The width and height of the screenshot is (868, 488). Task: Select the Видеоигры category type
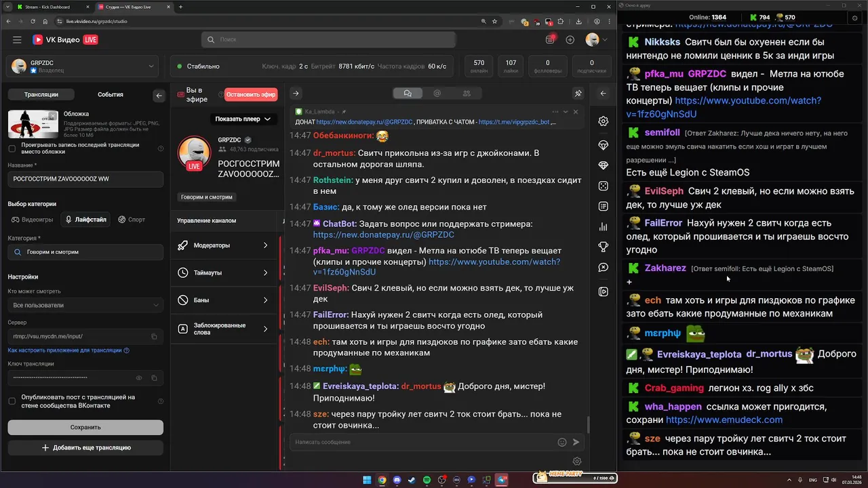pyautogui.click(x=32, y=220)
